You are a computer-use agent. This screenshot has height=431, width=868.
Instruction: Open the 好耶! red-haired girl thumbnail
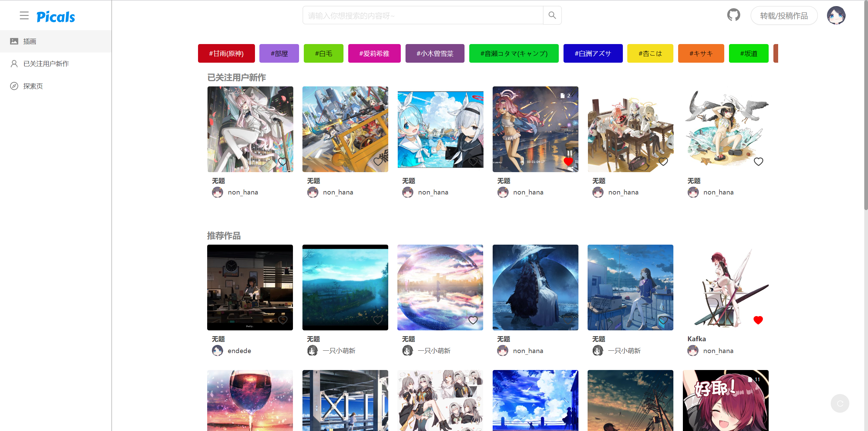click(x=726, y=401)
